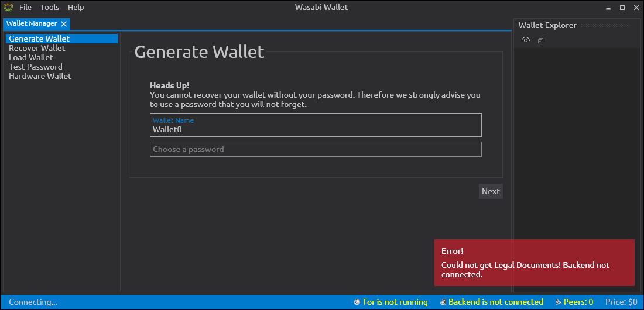Click 'Tor is not running' status text
This screenshot has width=644, height=310.
point(395,302)
